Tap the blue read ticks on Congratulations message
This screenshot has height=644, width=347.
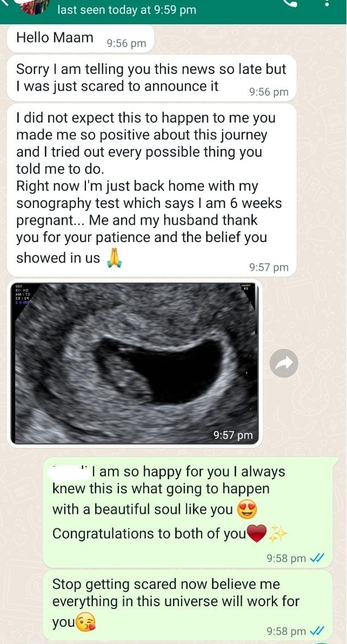[x=317, y=558]
